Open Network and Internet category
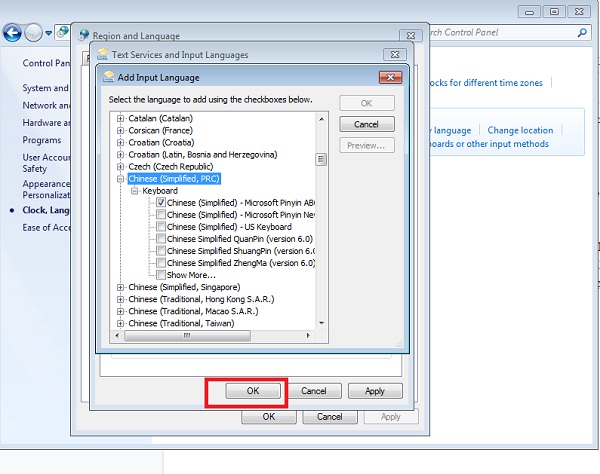Screen dimensions: 600x474 click(46, 105)
